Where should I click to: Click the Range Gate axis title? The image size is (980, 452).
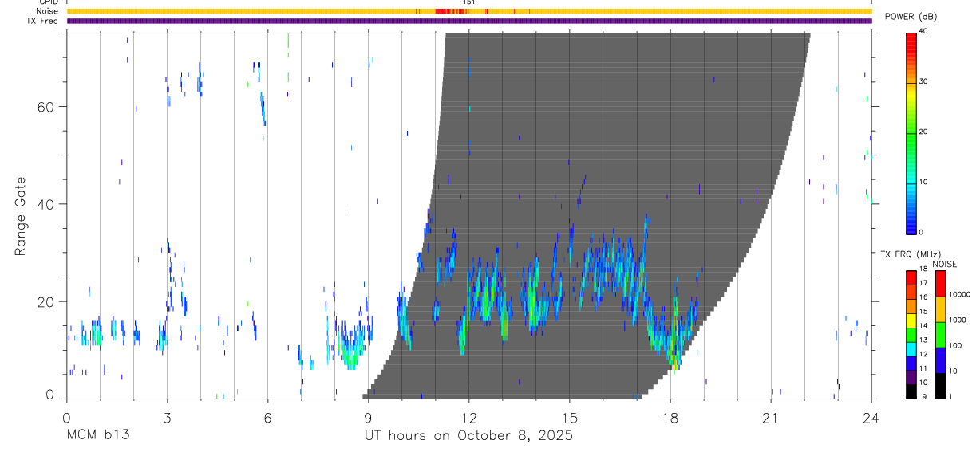[x=22, y=216]
